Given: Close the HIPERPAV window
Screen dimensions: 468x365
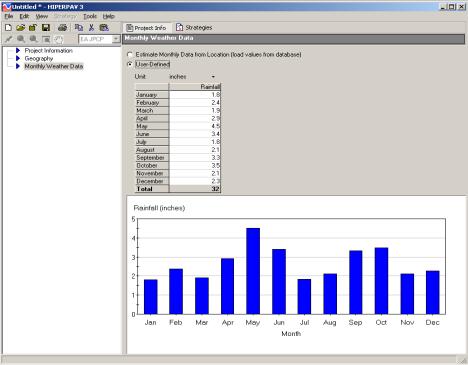Looking at the screenshot, I should pyautogui.click(x=462, y=7).
